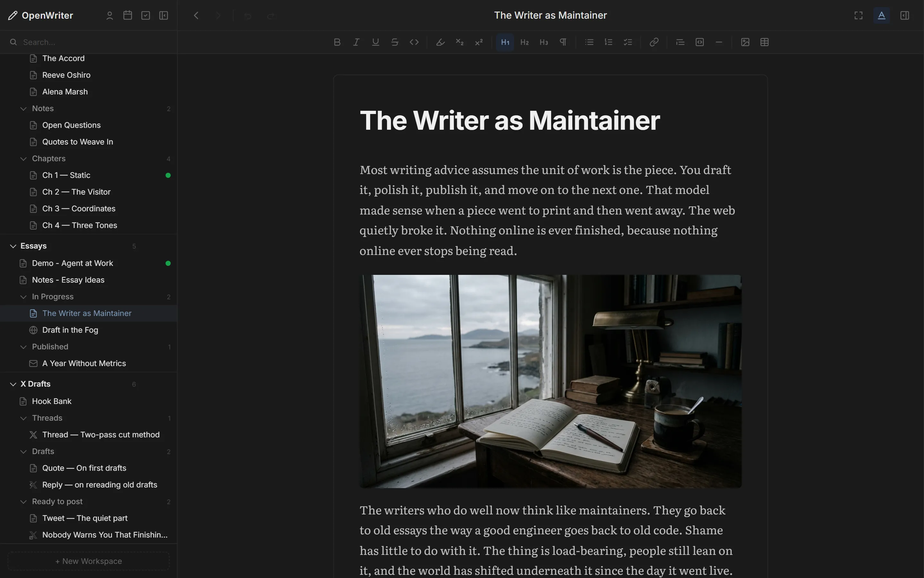Toggle the text appearance button

pyautogui.click(x=881, y=15)
